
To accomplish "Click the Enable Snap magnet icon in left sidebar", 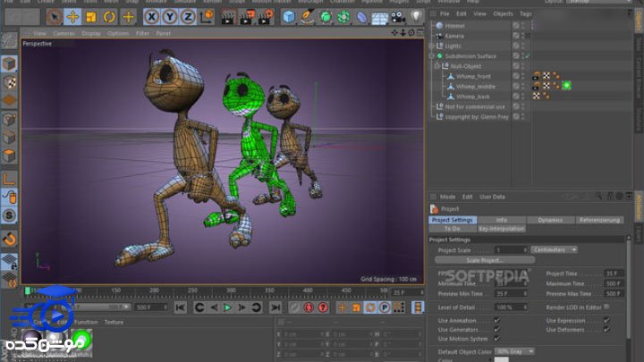I will point(10,239).
